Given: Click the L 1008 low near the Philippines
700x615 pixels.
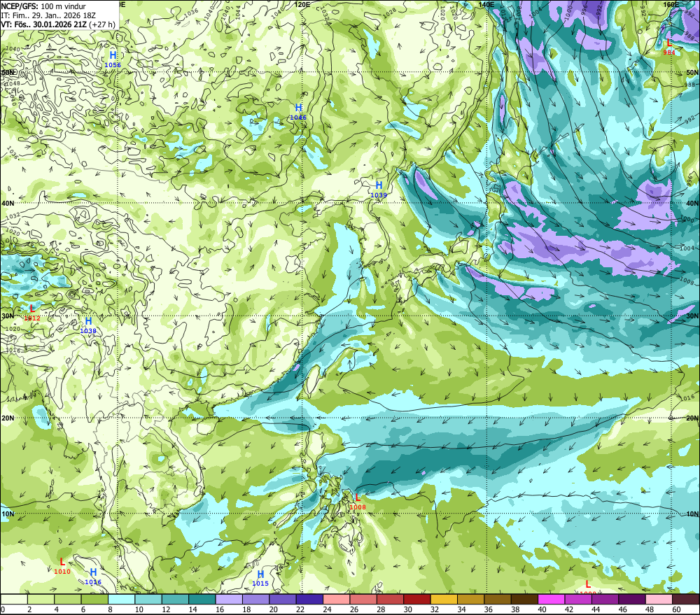Looking at the screenshot, I should pyautogui.click(x=358, y=502).
